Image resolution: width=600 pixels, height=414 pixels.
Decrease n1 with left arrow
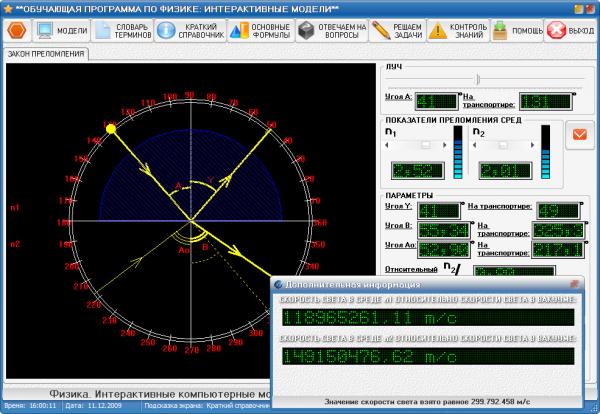[386, 145]
